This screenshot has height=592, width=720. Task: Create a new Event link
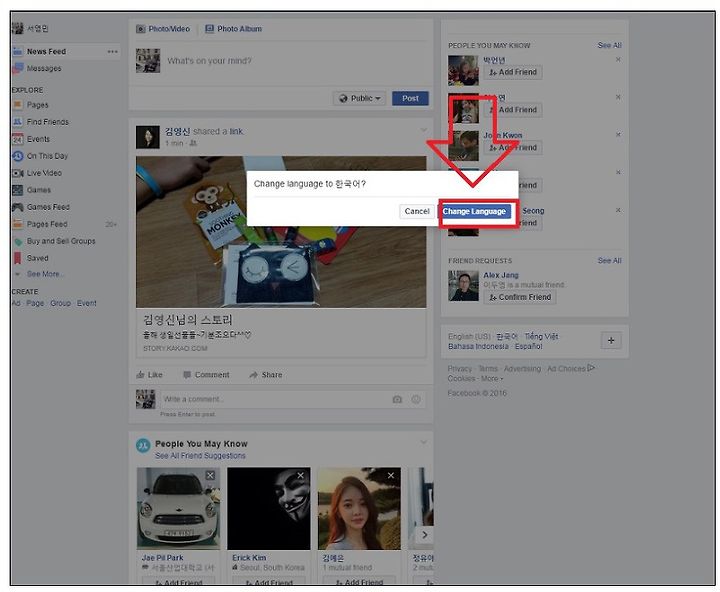click(87, 303)
